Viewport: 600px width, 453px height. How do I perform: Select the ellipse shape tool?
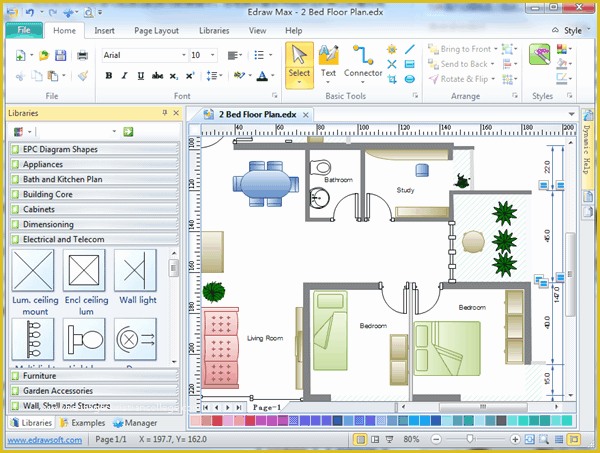410,79
